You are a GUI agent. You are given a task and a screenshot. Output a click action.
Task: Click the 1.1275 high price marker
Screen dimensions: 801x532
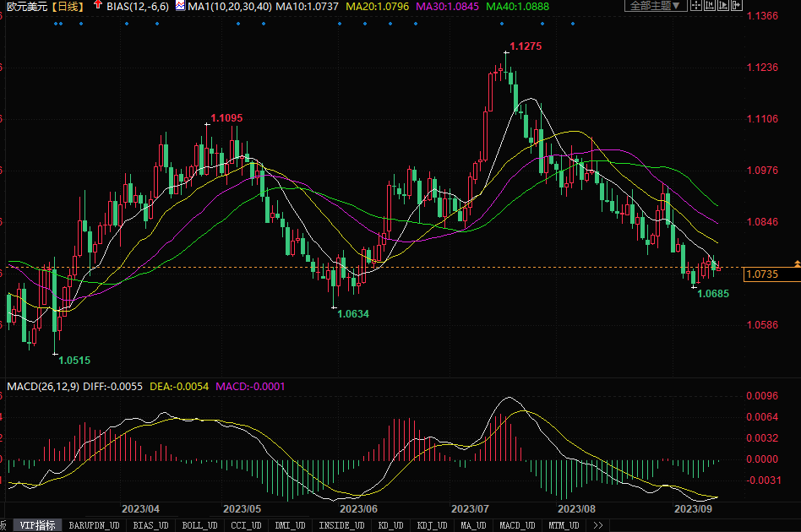(526, 46)
